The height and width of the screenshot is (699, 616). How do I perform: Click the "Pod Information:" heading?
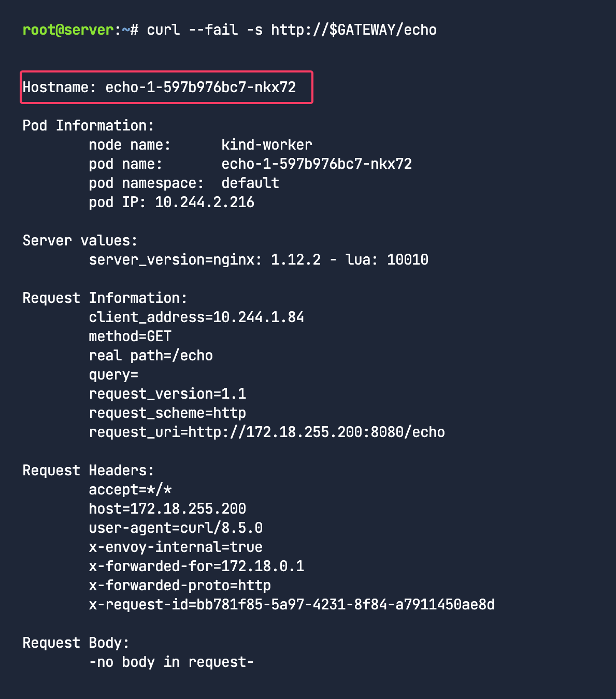point(88,125)
